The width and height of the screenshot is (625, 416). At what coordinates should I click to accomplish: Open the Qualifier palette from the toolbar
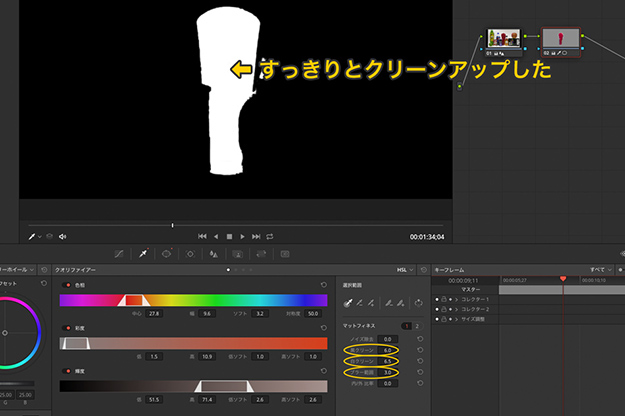pos(142,254)
